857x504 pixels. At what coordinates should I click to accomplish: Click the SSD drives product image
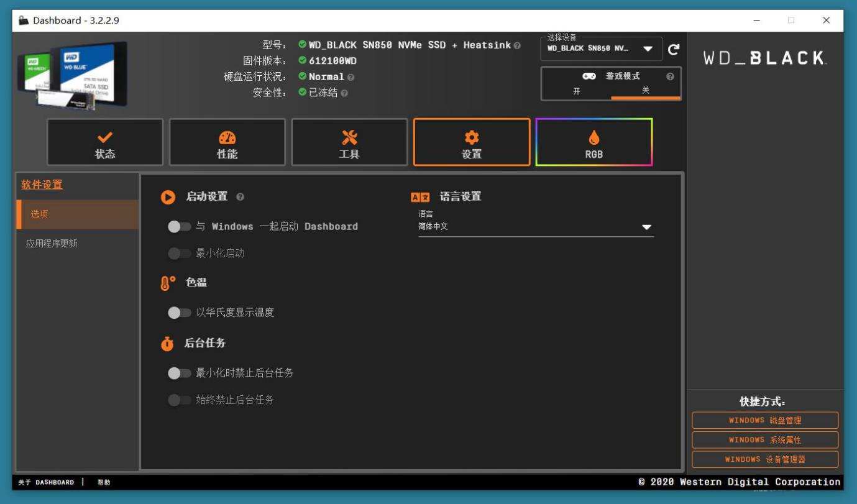(73, 75)
